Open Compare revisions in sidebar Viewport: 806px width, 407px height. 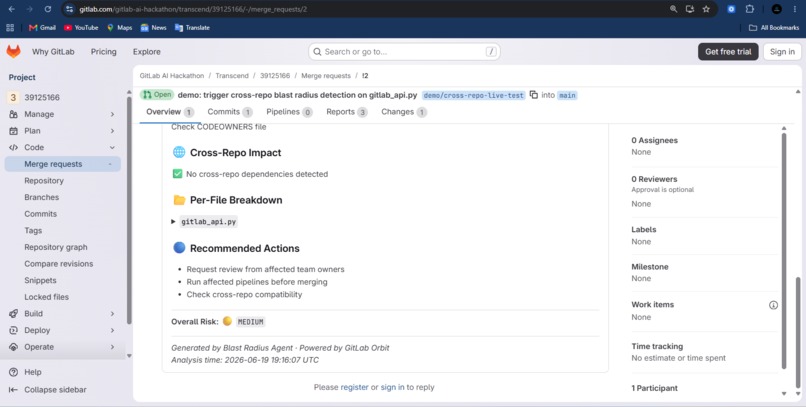tap(59, 264)
